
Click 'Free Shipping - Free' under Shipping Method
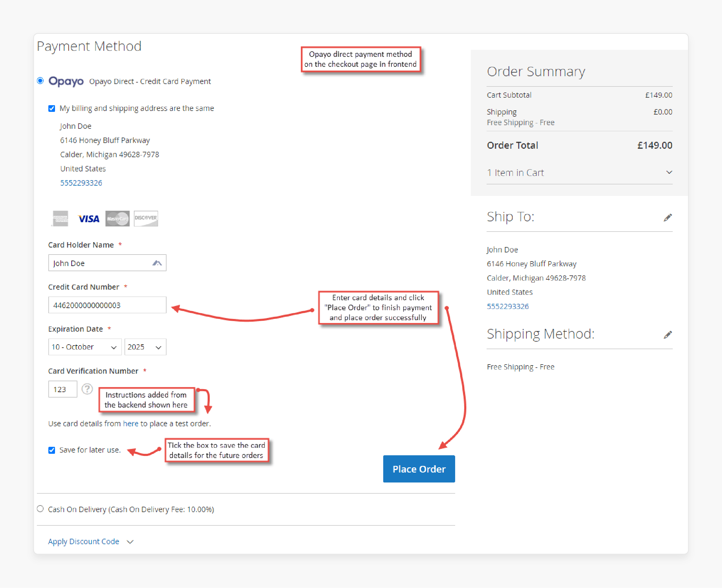tap(520, 367)
